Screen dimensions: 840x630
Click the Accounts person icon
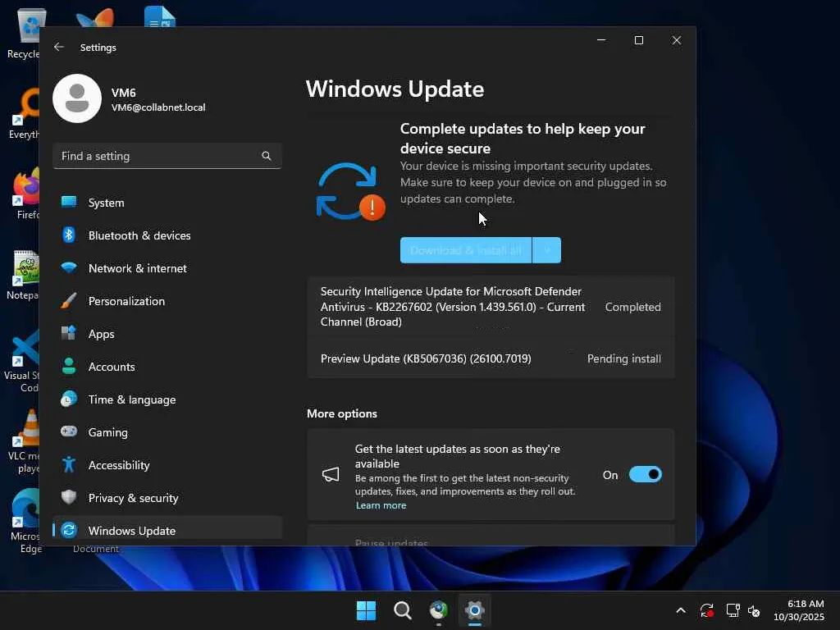[x=69, y=366]
